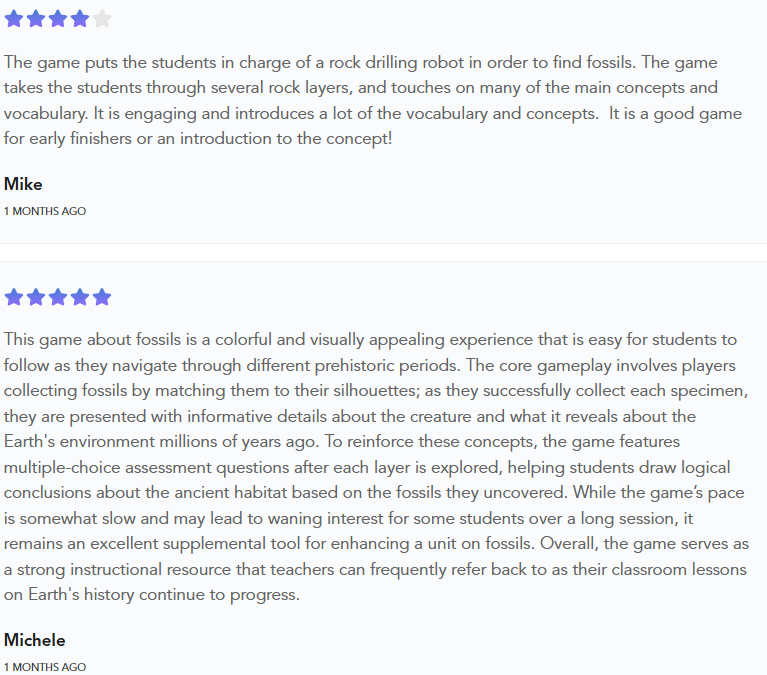767x675 pixels.
Task: Click the empty fifth star in Mike's review
Action: (x=102, y=18)
